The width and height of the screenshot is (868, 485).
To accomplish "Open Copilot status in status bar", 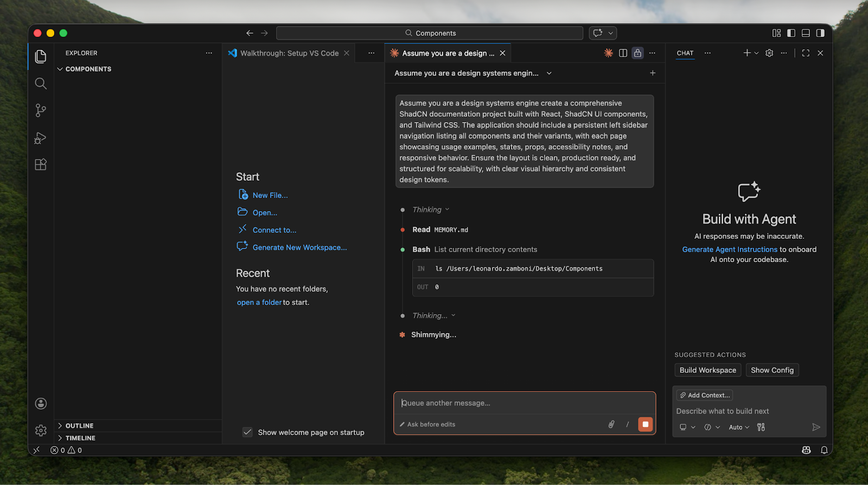I will pyautogui.click(x=806, y=450).
